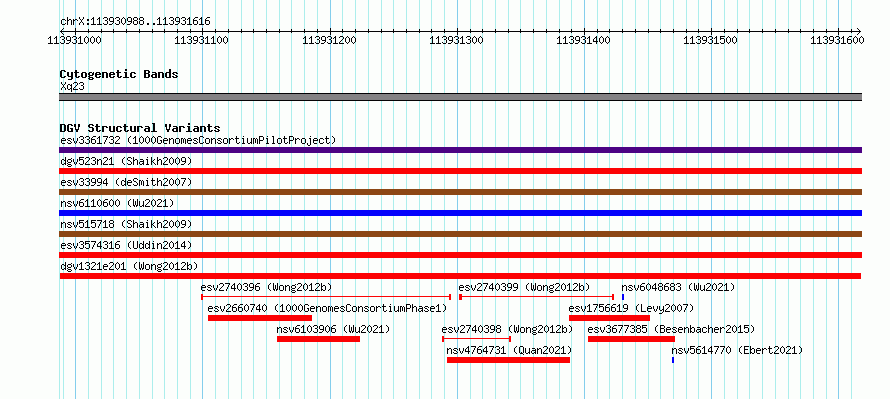This screenshot has width=890, height=399.
Task: Click the esv1756619 (Levy2007) label text
Action: [x=631, y=308]
